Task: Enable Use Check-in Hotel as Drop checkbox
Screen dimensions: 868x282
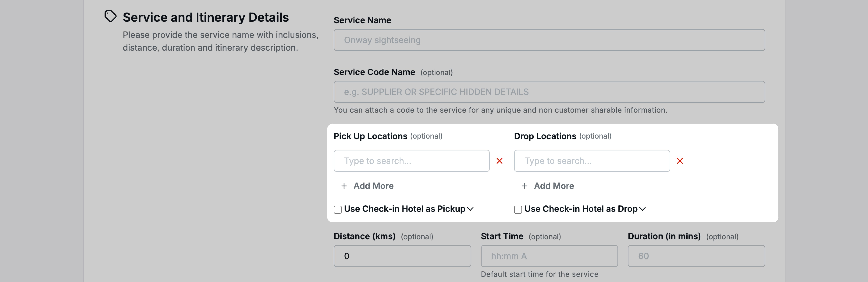Action: click(x=518, y=210)
